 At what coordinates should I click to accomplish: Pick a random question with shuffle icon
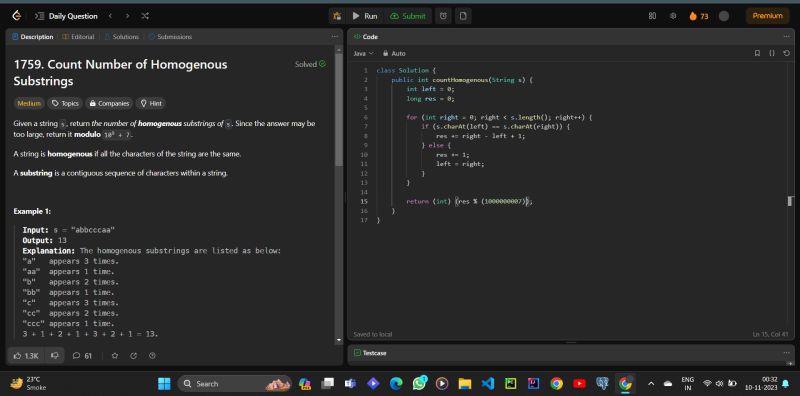click(x=145, y=16)
